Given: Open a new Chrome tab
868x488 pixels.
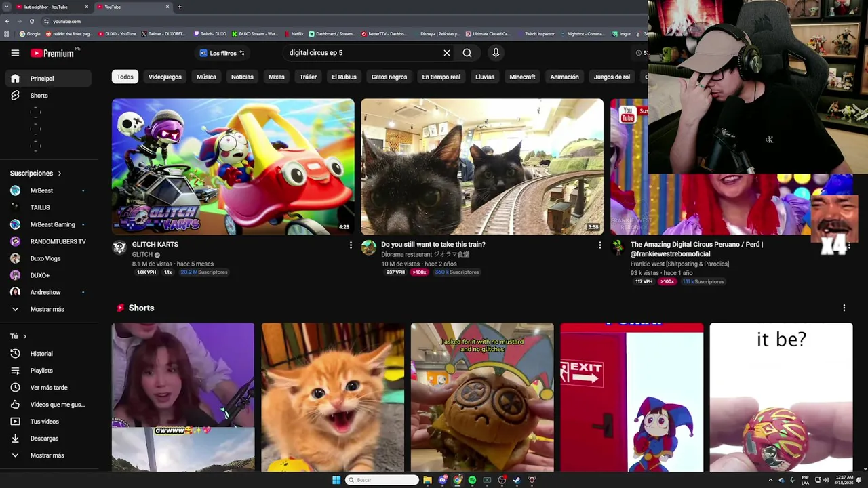Looking at the screenshot, I should click(179, 7).
